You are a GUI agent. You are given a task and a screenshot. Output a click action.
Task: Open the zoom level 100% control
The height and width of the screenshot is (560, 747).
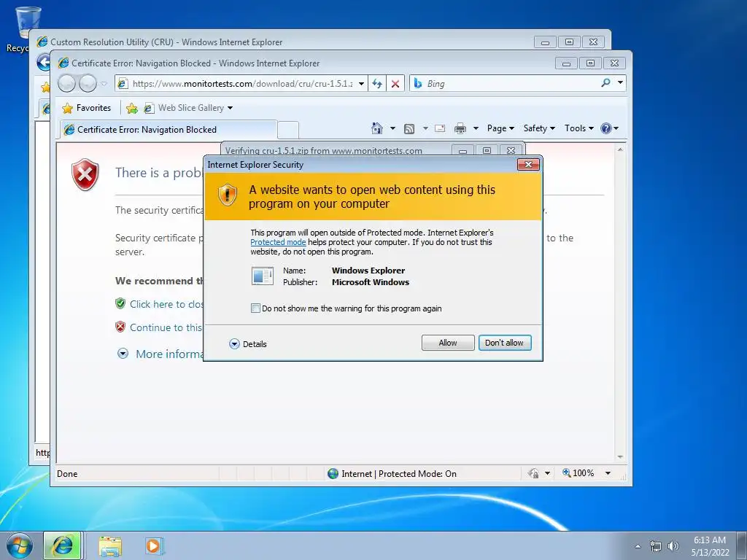(x=586, y=473)
